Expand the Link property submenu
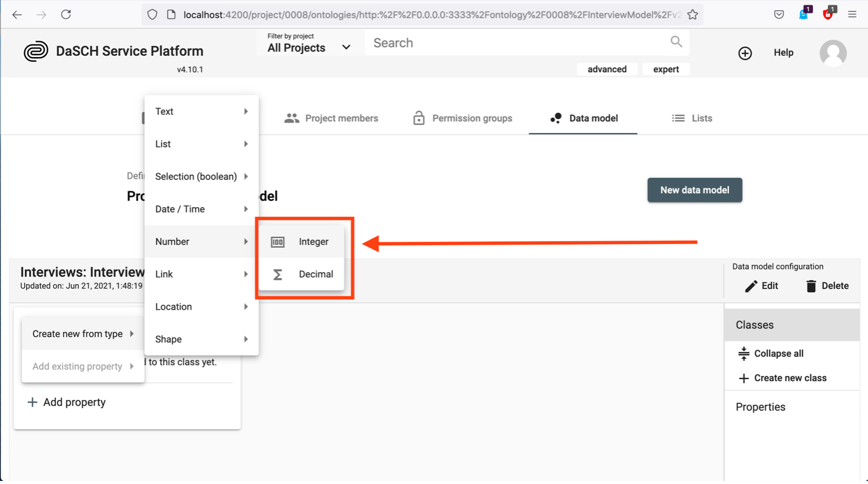This screenshot has height=484, width=868. [201, 274]
